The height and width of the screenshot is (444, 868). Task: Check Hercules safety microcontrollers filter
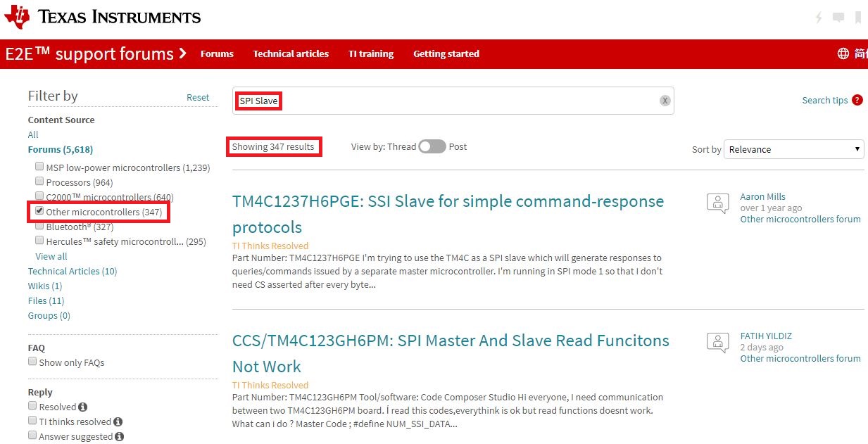(39, 241)
